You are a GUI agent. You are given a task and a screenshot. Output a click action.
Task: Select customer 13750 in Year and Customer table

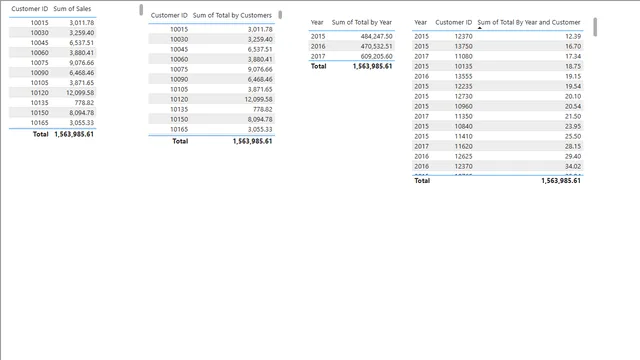pyautogui.click(x=463, y=47)
